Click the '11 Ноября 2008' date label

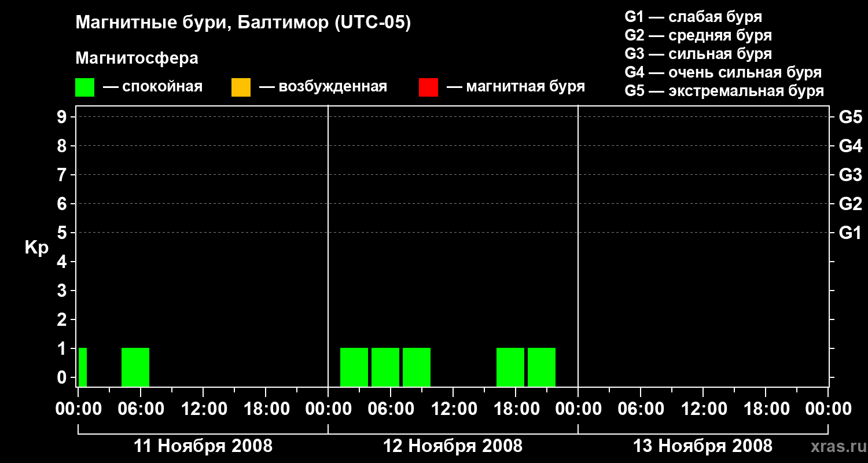[203, 446]
